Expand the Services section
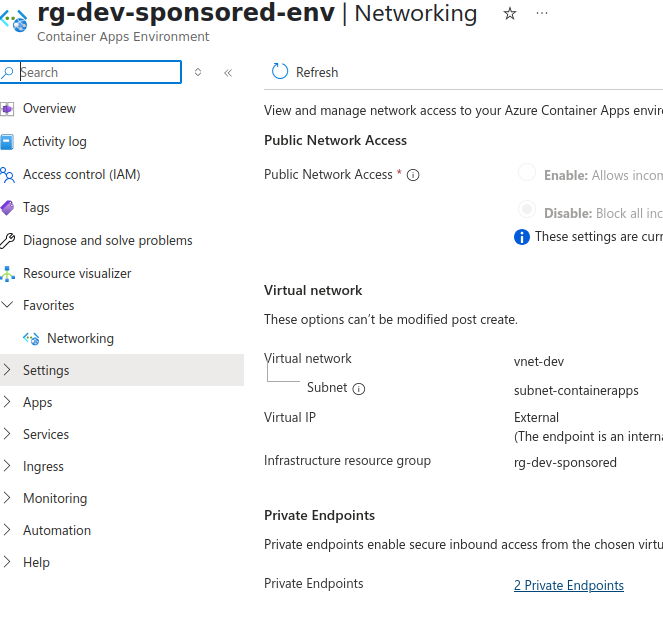Image resolution: width=663 pixels, height=625 pixels. [x=7, y=434]
